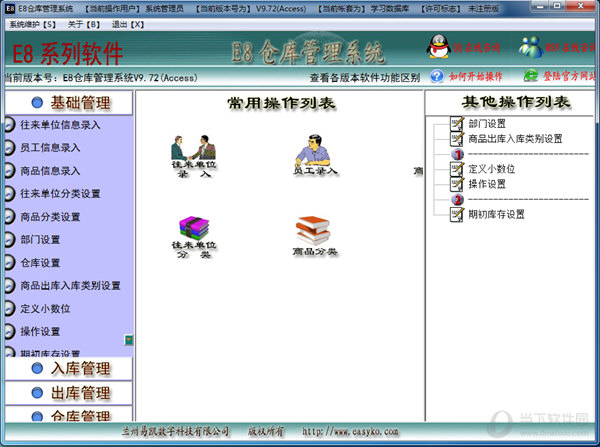Click the sidebar list scroll-down arrow
Viewport: 600px width, 447px height.
point(129,339)
